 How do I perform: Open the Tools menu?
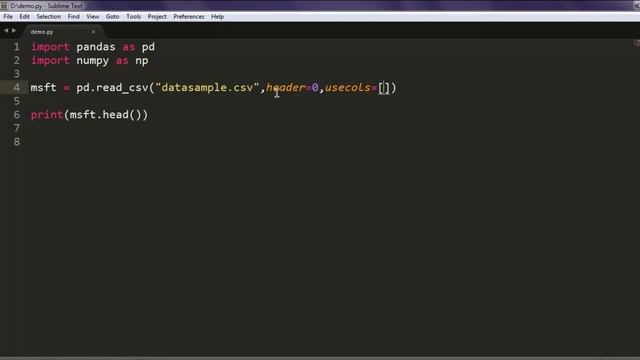point(133,17)
